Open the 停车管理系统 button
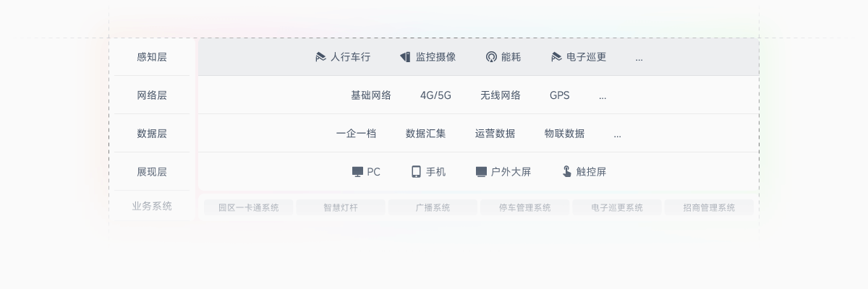This screenshot has height=289, width=868. [524, 208]
